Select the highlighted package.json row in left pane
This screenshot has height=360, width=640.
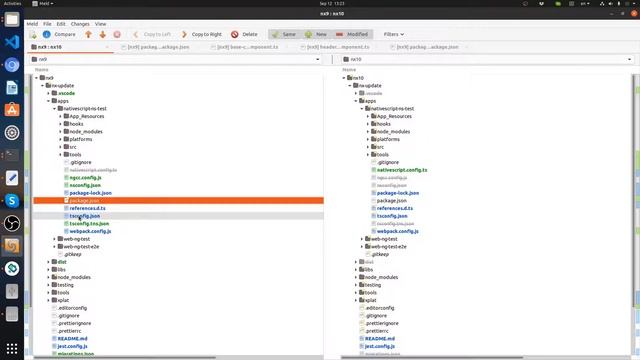coord(178,201)
